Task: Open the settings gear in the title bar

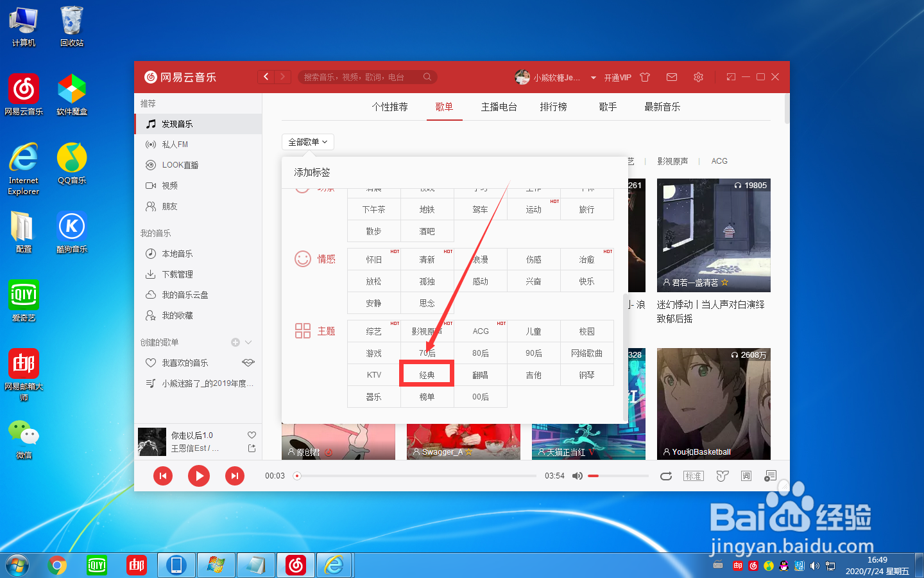Action: coord(698,76)
